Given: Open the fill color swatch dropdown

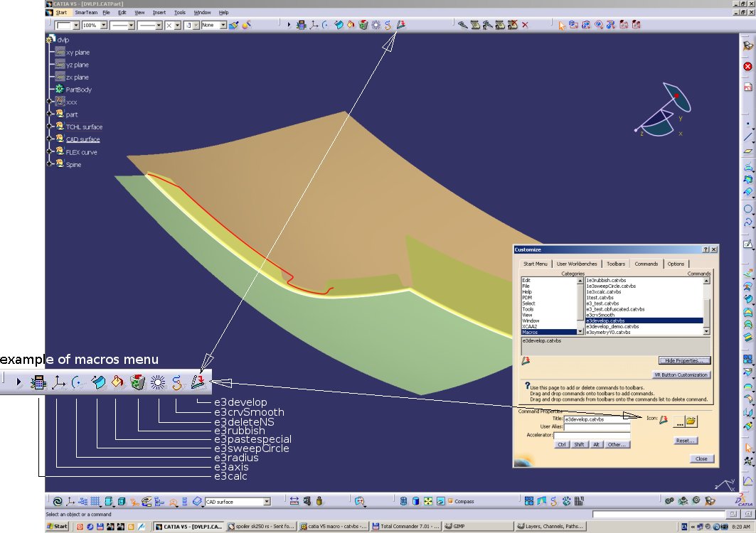Looking at the screenshot, I should pos(75,25).
